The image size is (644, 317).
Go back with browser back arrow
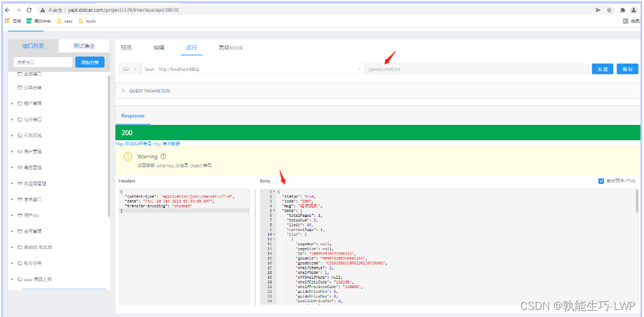[x=8, y=10]
